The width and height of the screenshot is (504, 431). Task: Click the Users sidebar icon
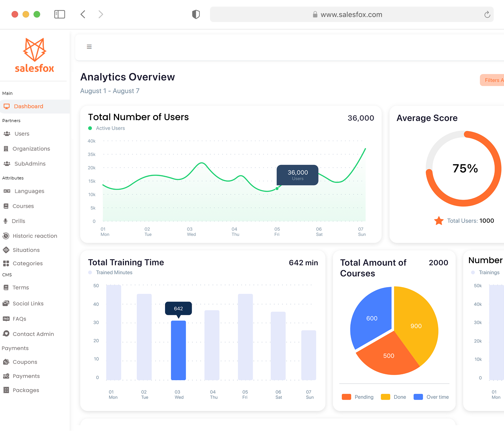pyautogui.click(x=7, y=134)
